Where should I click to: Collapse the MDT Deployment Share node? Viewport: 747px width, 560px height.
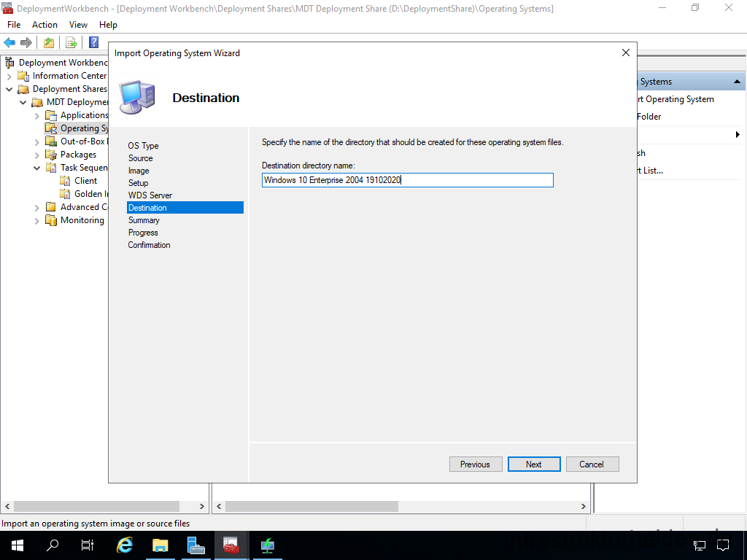[23, 102]
